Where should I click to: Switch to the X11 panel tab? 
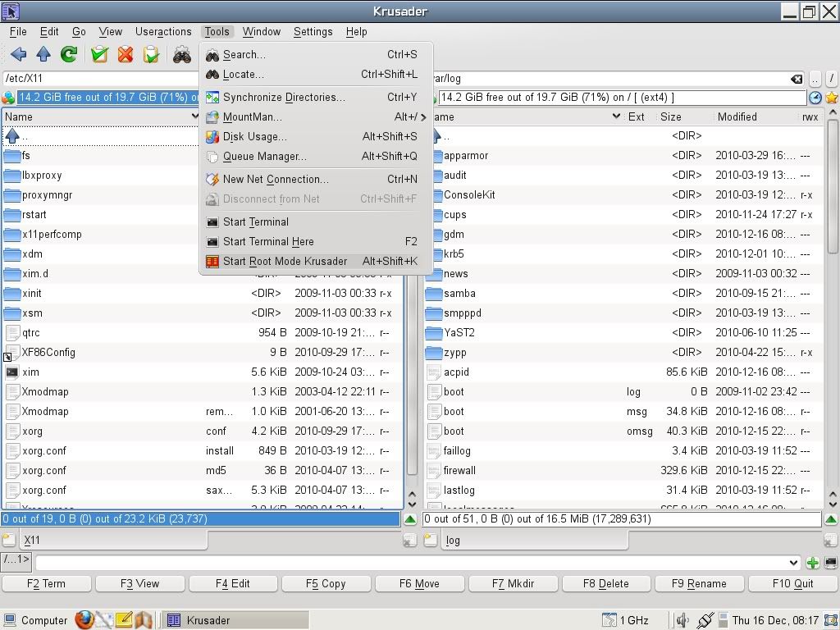pos(112,540)
